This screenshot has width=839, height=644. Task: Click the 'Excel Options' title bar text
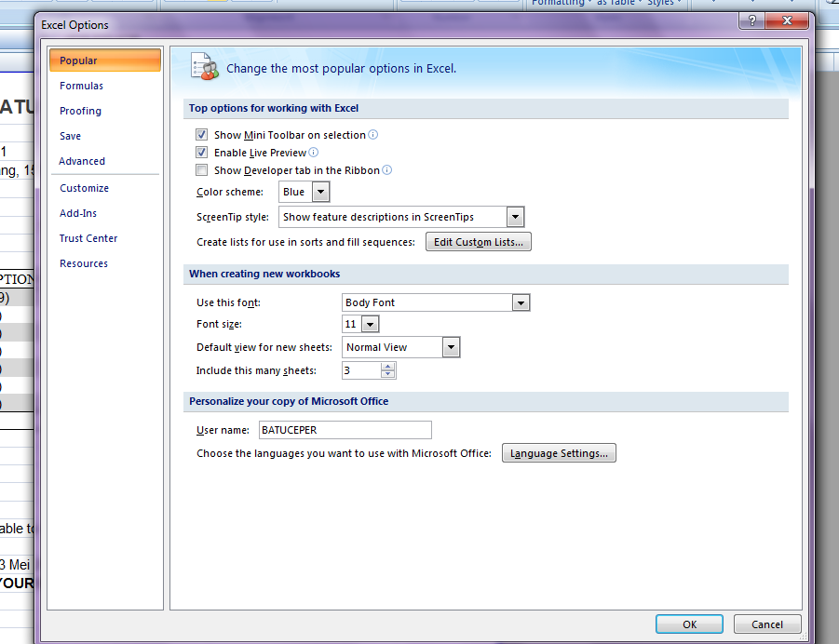pos(74,25)
